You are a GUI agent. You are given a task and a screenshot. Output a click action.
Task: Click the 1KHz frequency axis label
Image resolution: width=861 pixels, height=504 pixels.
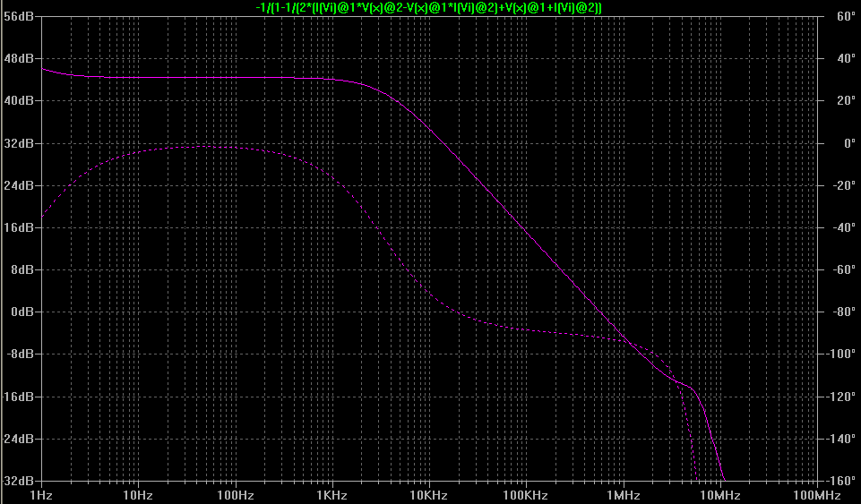331,495
